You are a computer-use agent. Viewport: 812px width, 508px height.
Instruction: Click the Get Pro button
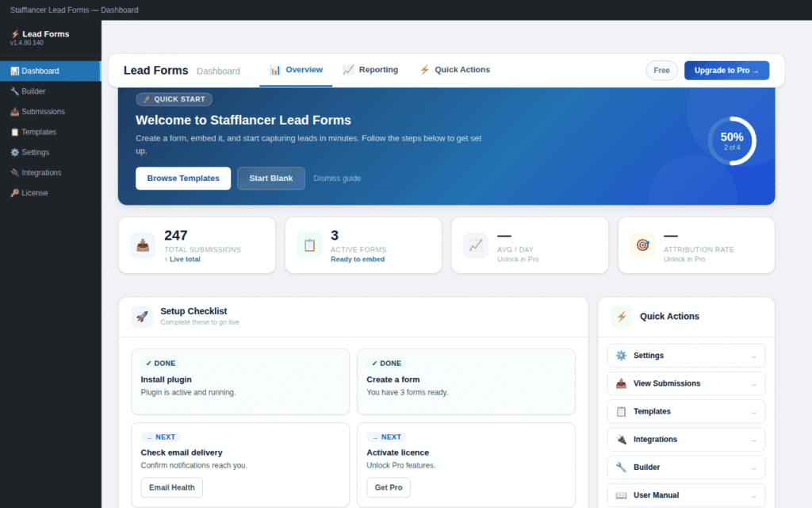tap(389, 487)
